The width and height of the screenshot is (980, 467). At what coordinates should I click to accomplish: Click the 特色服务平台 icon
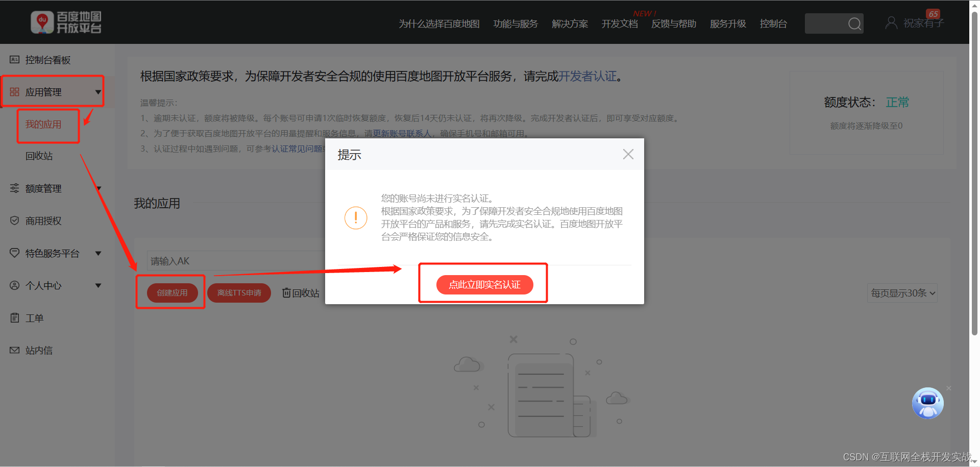point(15,253)
